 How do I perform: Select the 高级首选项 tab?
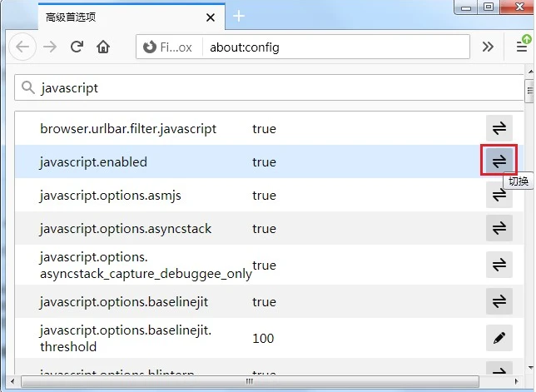(117, 16)
